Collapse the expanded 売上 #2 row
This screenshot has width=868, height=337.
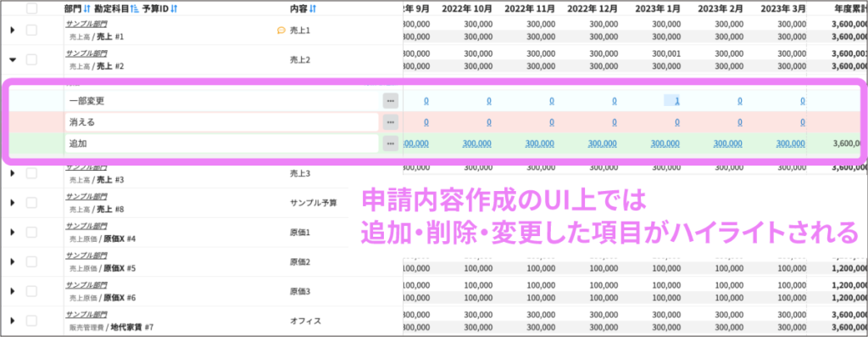14,59
